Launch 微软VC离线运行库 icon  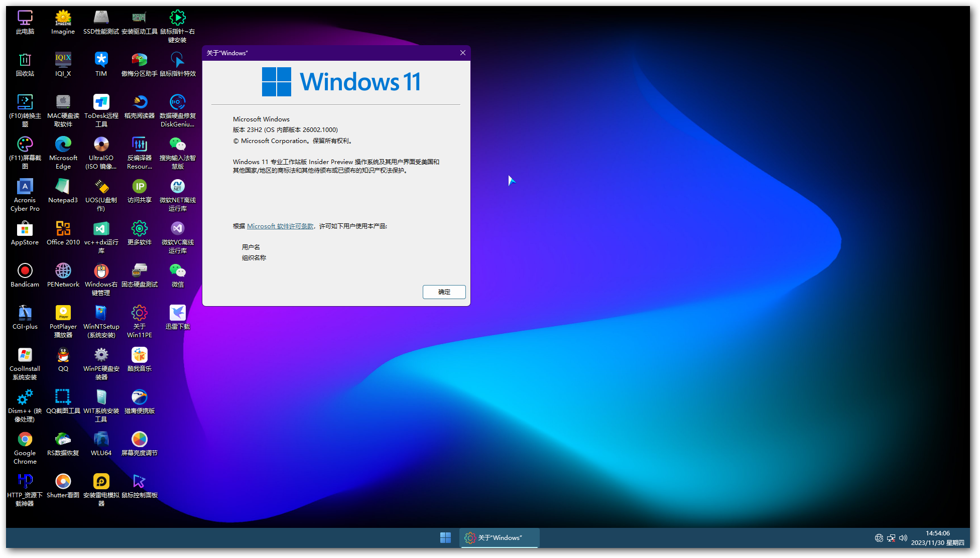(x=178, y=237)
